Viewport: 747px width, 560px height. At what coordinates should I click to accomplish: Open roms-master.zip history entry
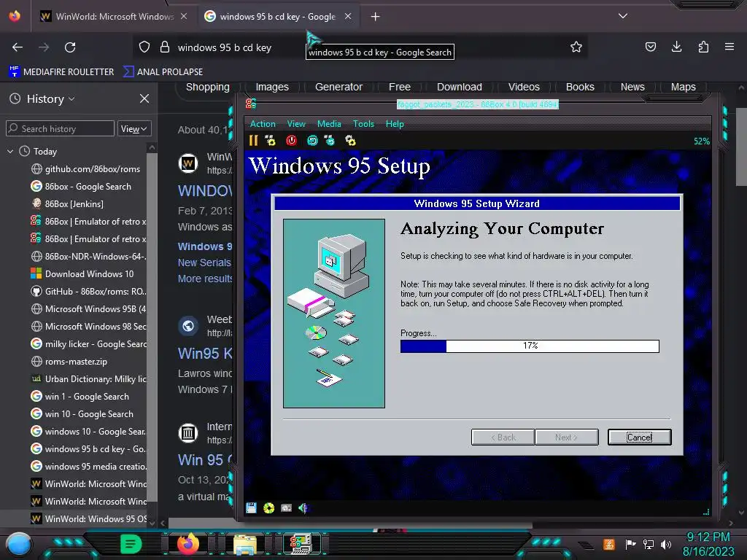(x=76, y=362)
